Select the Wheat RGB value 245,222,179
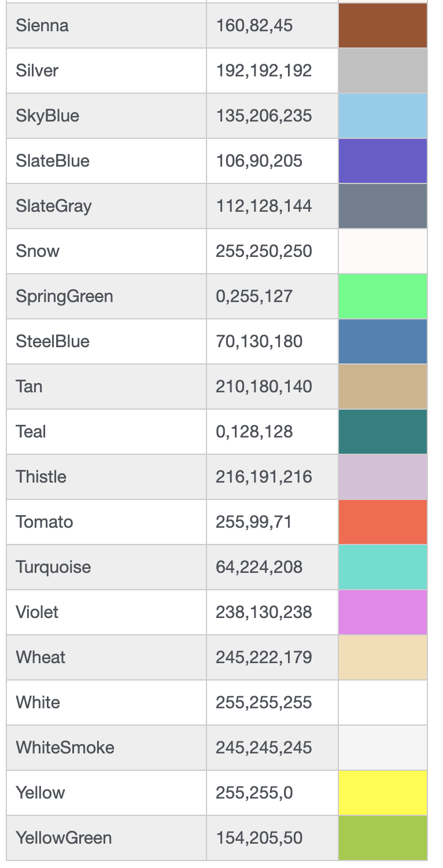443x868 pixels. pyautogui.click(x=264, y=657)
